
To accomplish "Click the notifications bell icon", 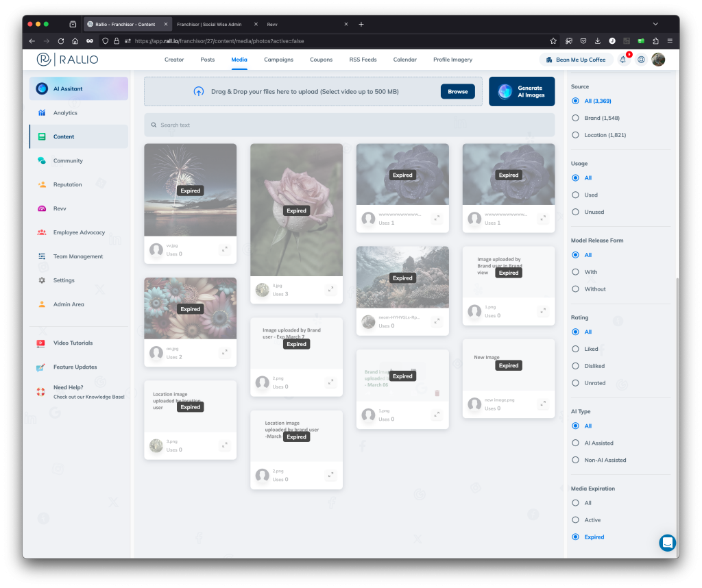I will (622, 60).
